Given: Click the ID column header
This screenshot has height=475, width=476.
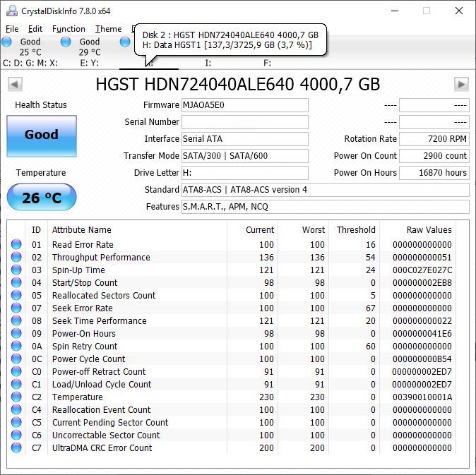Looking at the screenshot, I should tap(36, 230).
